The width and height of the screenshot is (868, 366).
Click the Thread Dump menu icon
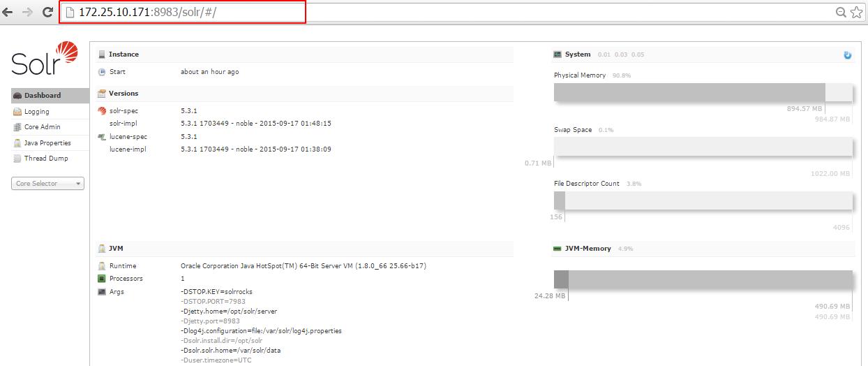point(17,159)
